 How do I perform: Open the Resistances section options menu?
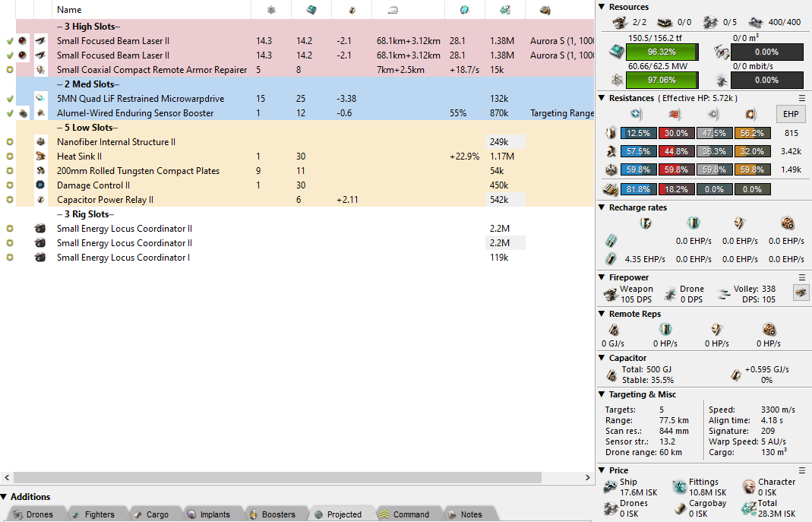tap(801, 98)
